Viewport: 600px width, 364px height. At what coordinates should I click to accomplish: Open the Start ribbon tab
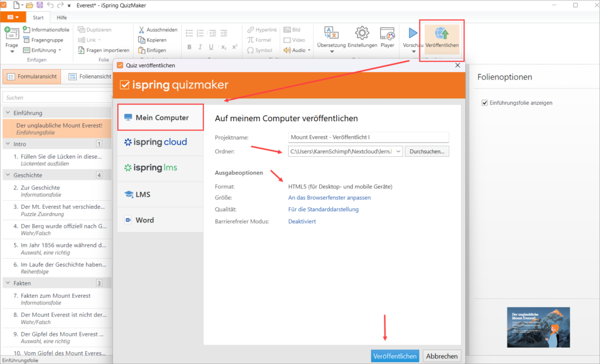click(38, 18)
